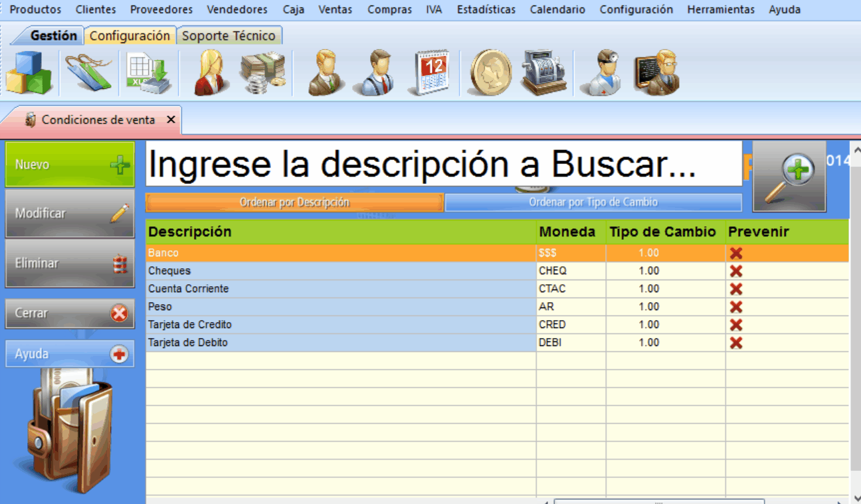The width and height of the screenshot is (861, 504).
Task: Click the stack of cash and coins icon
Action: 263,72
